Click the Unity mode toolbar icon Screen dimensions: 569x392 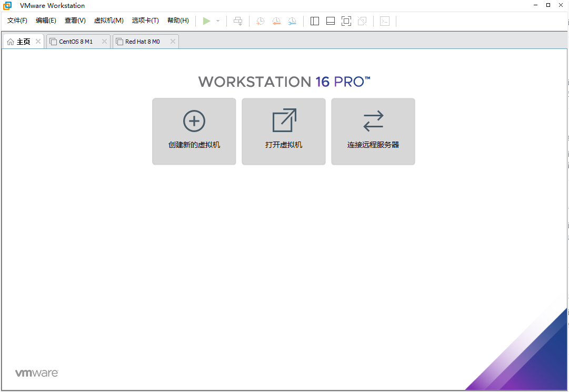362,21
